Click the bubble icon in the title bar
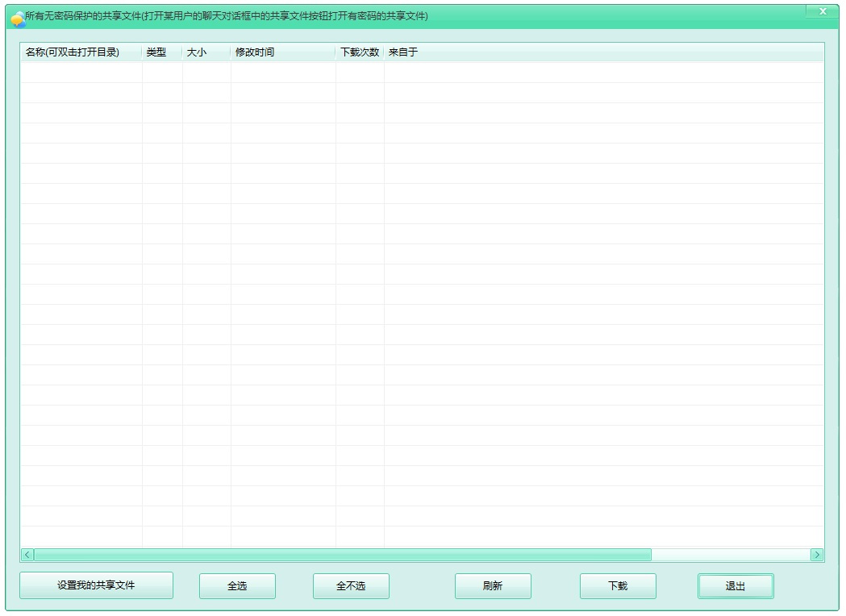This screenshot has height=616, width=846. (x=15, y=12)
